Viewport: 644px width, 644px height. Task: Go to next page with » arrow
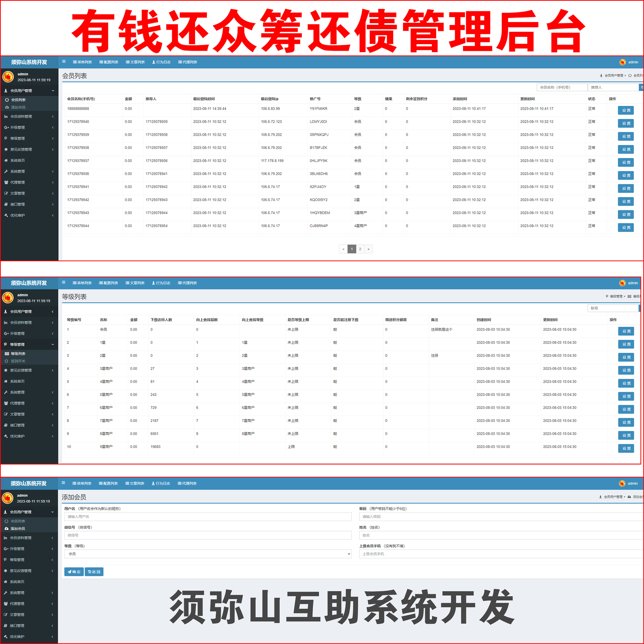tap(368, 249)
